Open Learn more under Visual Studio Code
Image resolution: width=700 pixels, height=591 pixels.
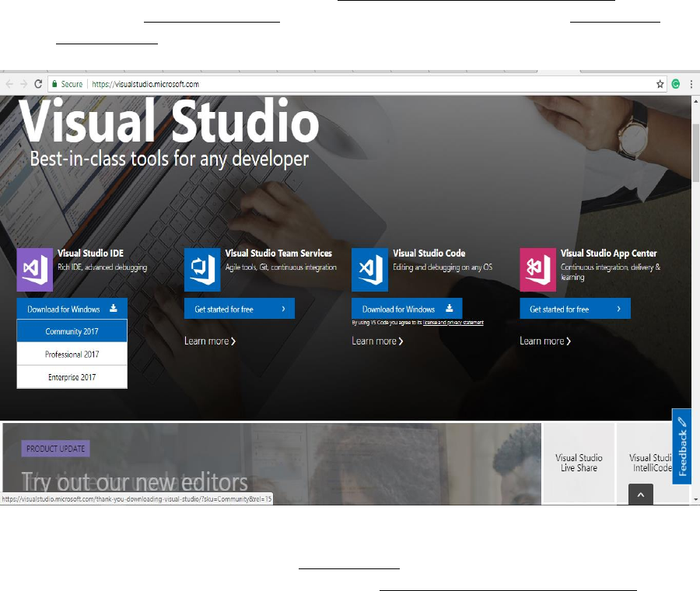(377, 341)
